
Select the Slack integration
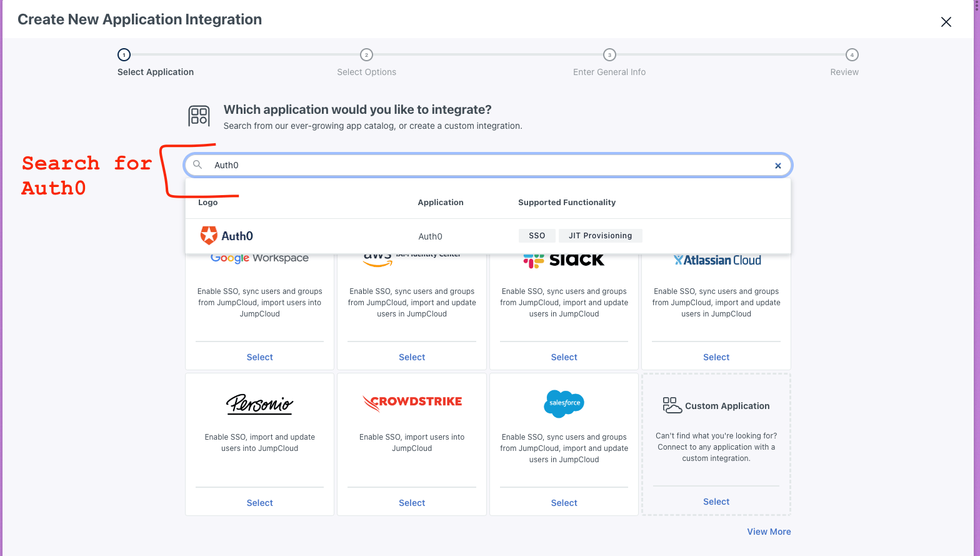point(564,357)
